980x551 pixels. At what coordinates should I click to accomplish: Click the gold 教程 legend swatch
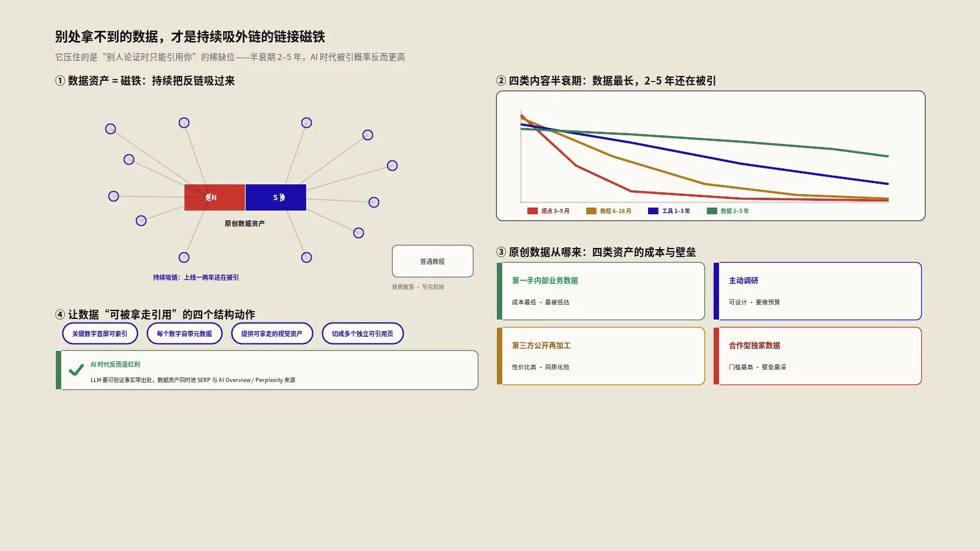591,211
